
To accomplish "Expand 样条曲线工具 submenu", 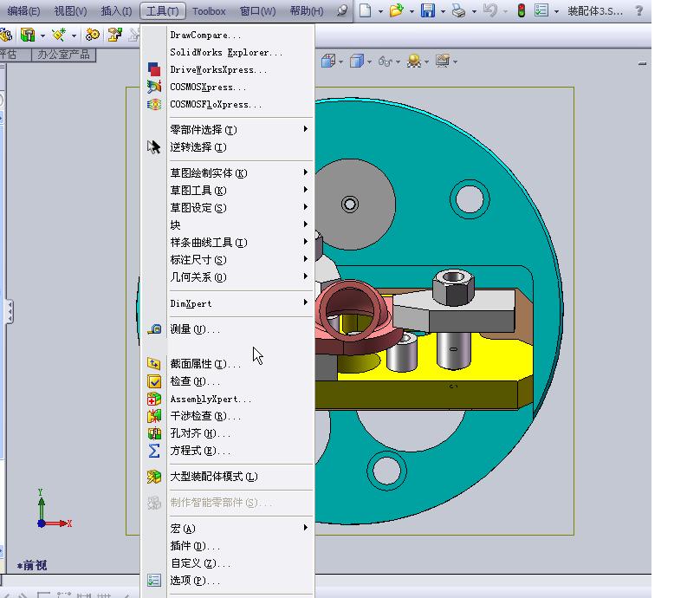I will tap(239, 243).
